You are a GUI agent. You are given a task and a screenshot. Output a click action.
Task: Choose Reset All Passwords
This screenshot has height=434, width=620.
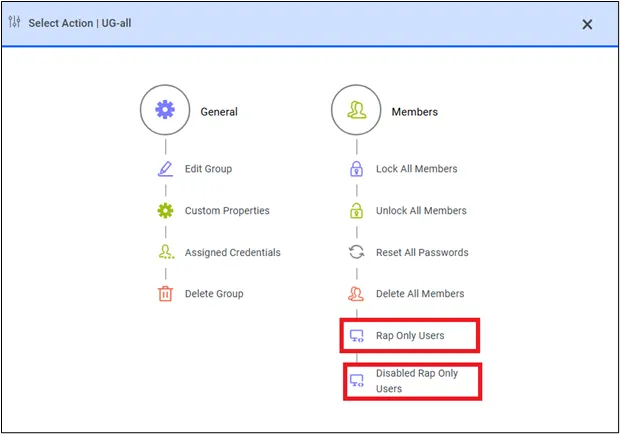coord(422,252)
